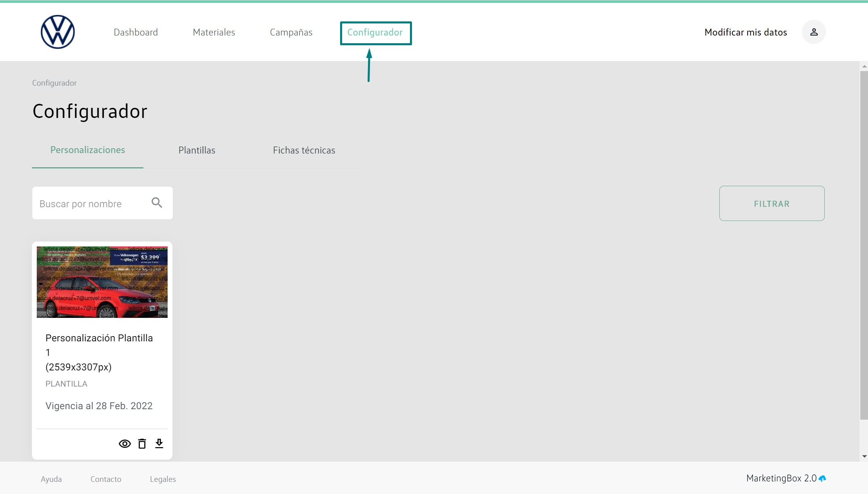Go to Materiales section
Screen dimensions: 868x494
tap(214, 32)
